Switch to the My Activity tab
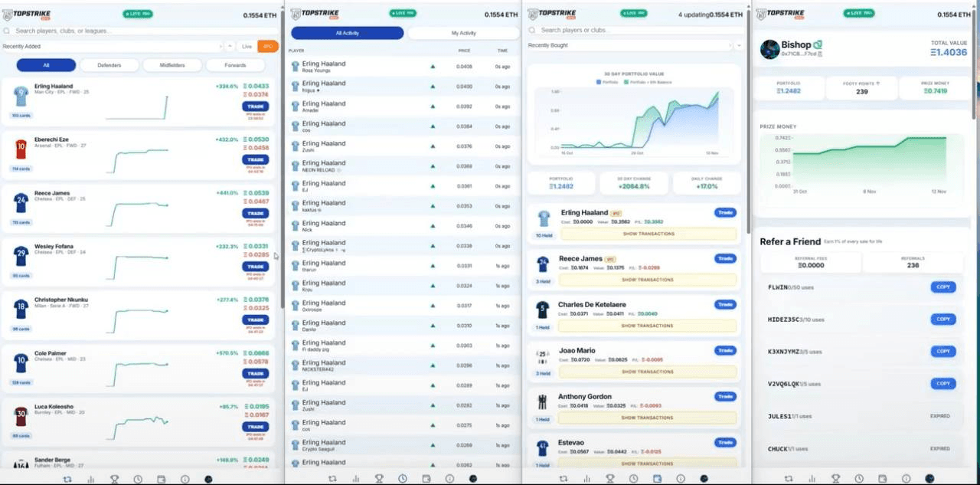This screenshot has height=485, width=980. [x=463, y=33]
